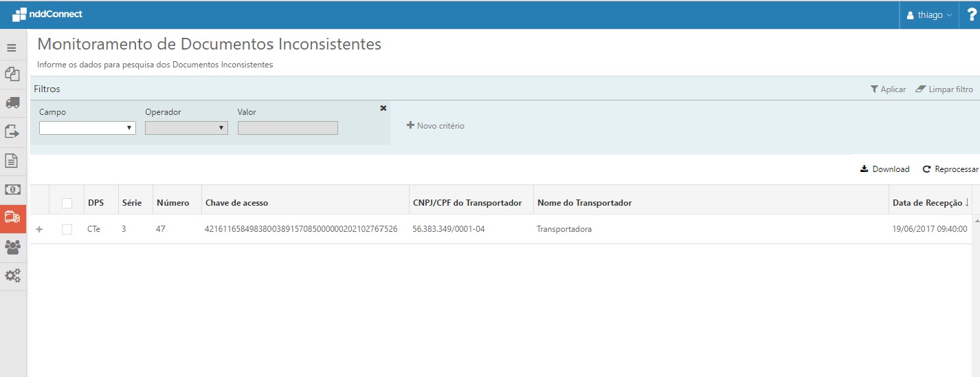This screenshot has width=980, height=377.
Task: Open the text document sidebar icon
Action: [12, 161]
